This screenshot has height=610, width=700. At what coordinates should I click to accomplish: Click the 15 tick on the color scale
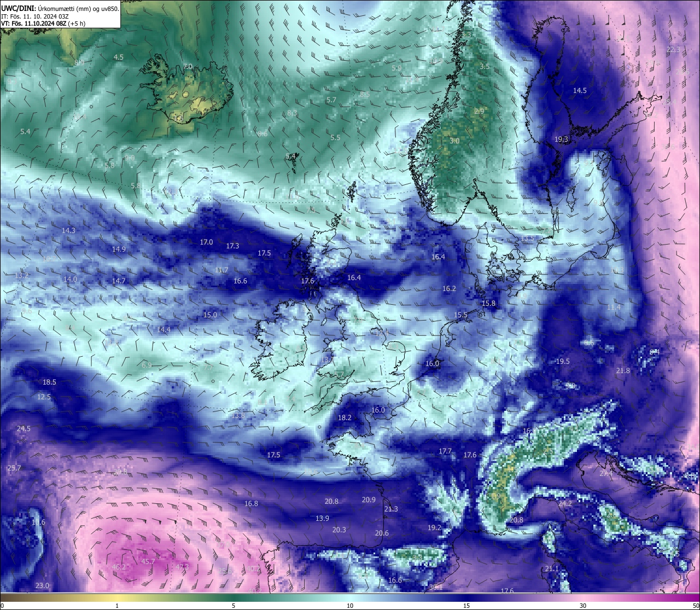466,606
